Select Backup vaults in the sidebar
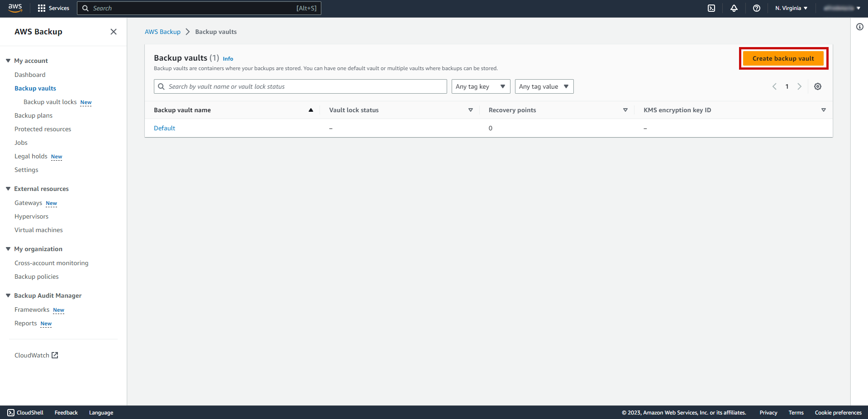The height and width of the screenshot is (419, 868). pyautogui.click(x=35, y=88)
